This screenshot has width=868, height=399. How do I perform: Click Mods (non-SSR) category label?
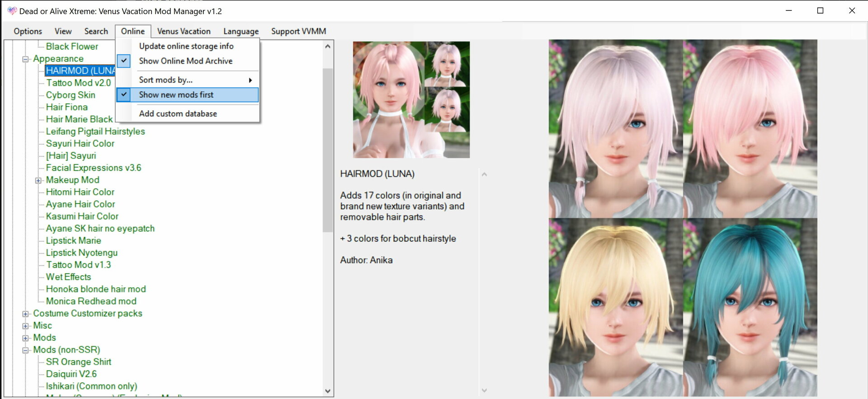click(x=66, y=350)
